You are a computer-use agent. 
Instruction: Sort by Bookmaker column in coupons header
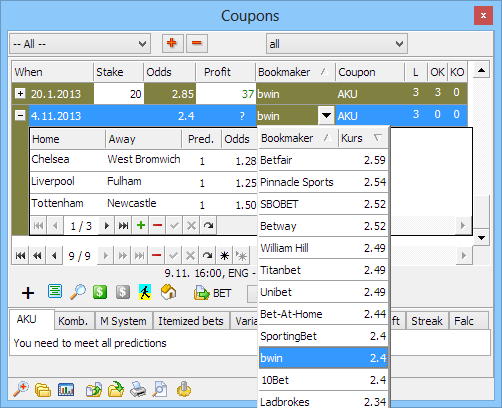point(295,72)
